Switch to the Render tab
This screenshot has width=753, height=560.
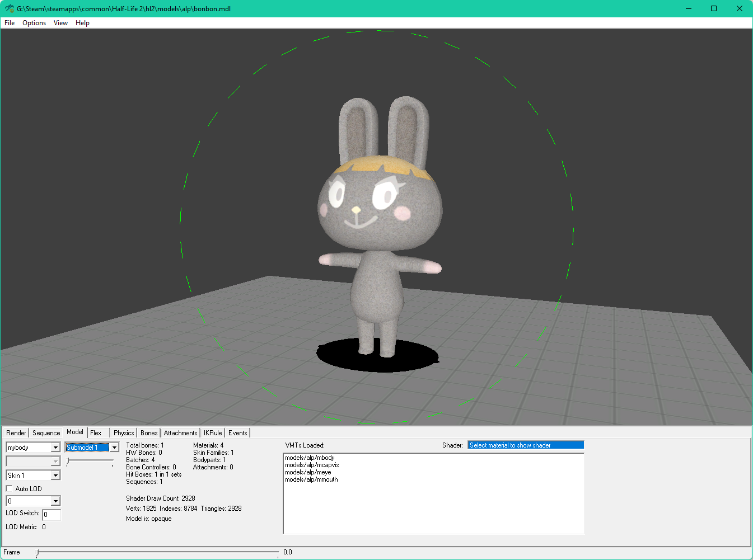click(16, 433)
